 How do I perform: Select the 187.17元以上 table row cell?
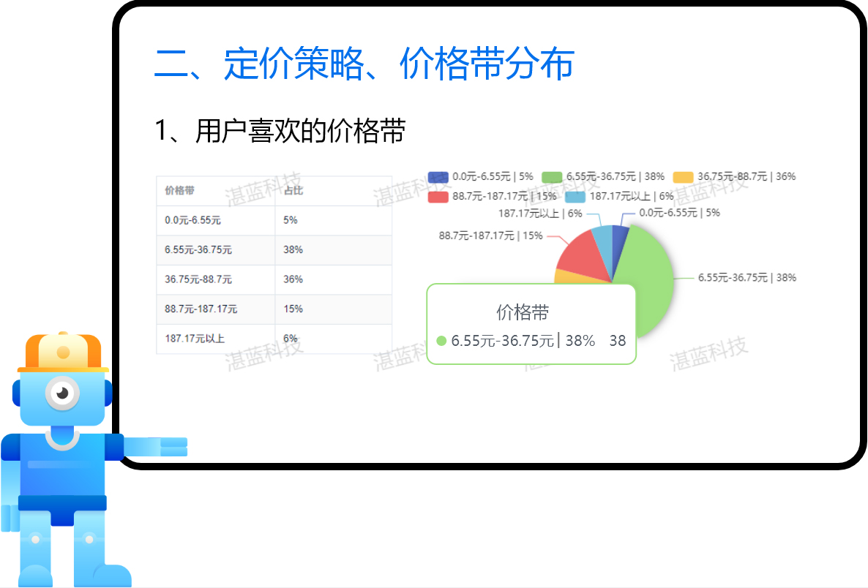[195, 339]
